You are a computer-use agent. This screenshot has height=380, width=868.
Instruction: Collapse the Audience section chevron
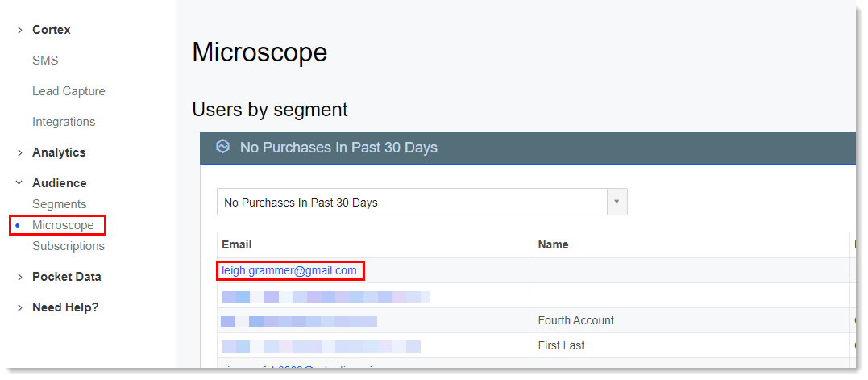pyautogui.click(x=19, y=183)
